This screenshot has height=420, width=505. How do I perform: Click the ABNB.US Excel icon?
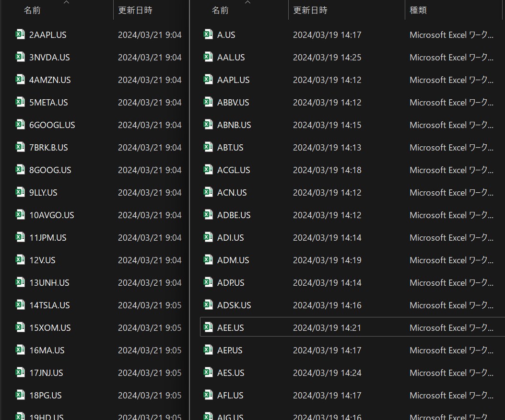coord(208,124)
